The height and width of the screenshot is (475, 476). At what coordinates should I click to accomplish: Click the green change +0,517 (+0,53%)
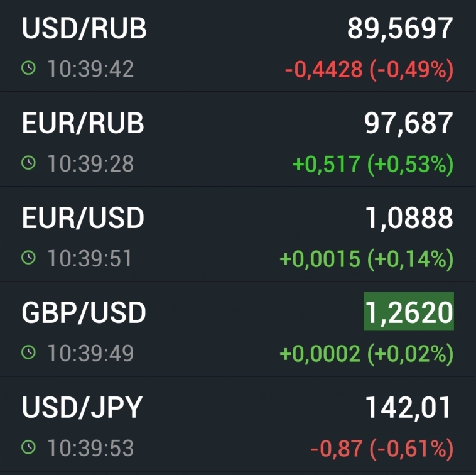point(372,165)
